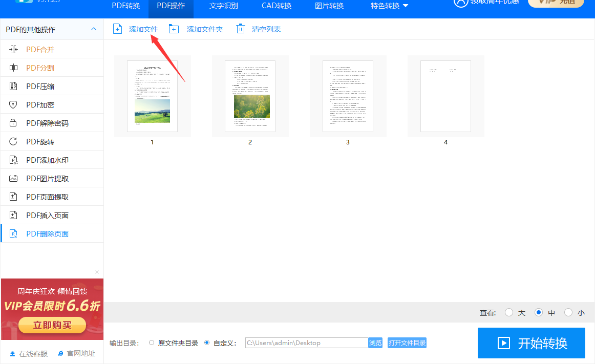595x364 pixels.
Task: Select PDF页面提取 in sidebar
Action: 52,197
